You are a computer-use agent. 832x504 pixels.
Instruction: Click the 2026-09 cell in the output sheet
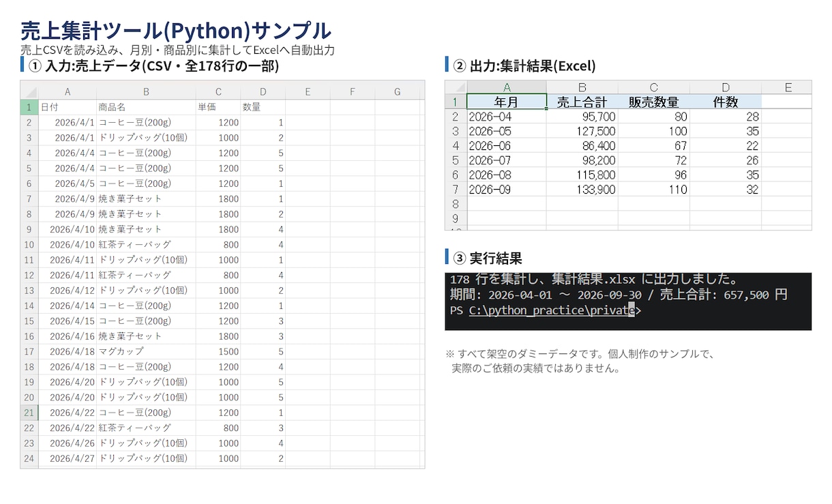(x=507, y=190)
